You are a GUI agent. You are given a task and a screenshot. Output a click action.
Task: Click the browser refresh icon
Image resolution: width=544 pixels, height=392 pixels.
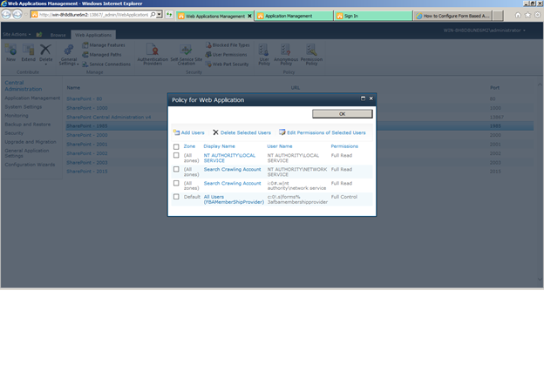(169, 15)
